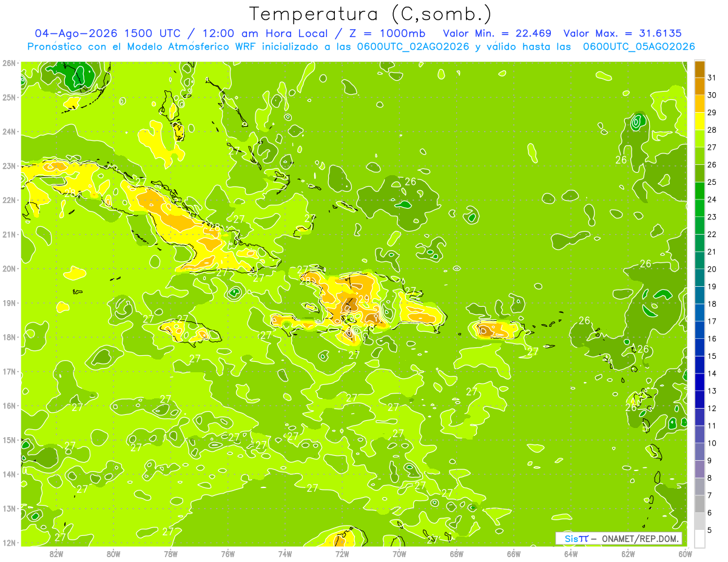
Task: Click the '78W' longitude axis label
Action: [x=170, y=554]
